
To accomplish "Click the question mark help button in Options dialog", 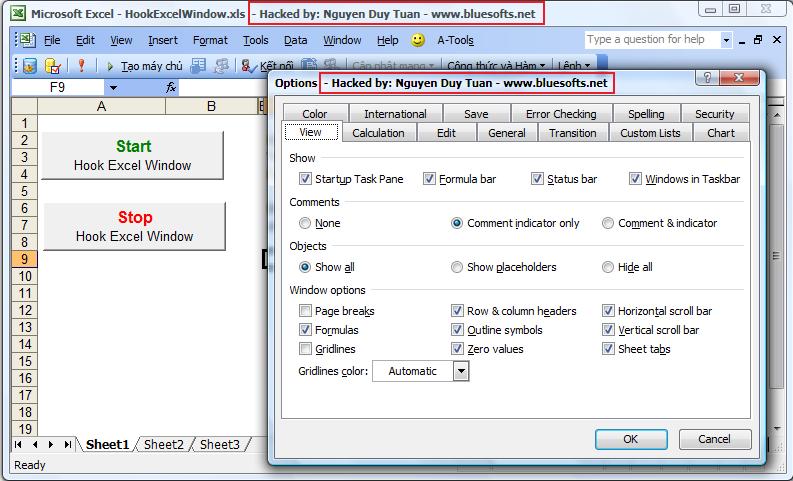I will (707, 77).
